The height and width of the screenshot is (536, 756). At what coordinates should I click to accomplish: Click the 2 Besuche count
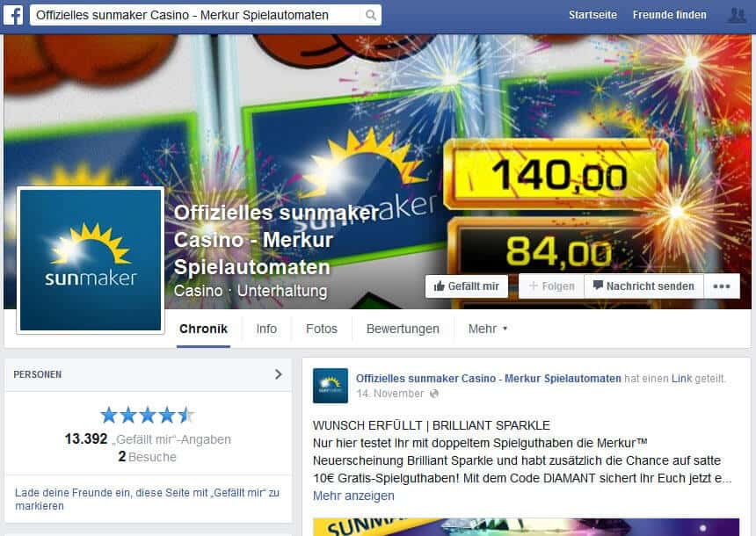coord(148,457)
